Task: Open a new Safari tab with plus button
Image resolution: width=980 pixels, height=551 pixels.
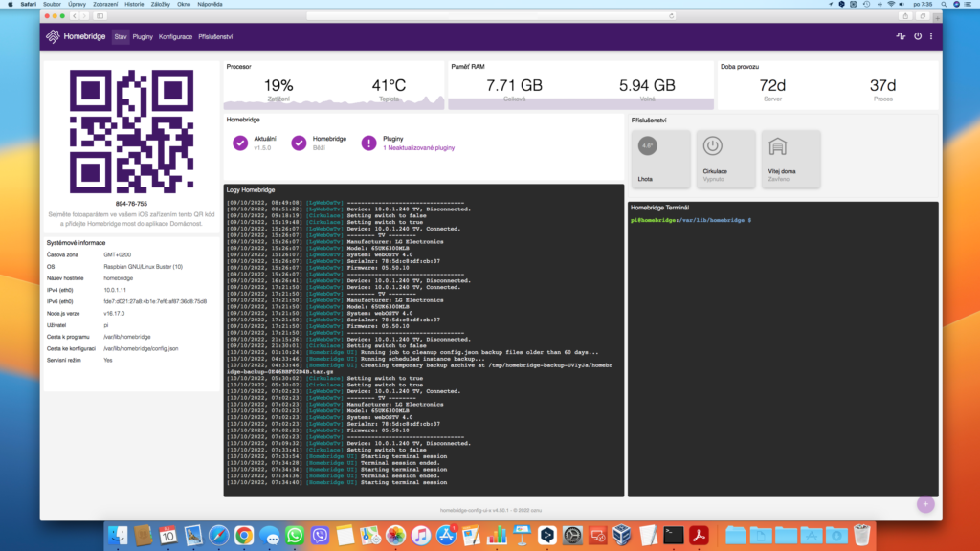Action: click(937, 17)
